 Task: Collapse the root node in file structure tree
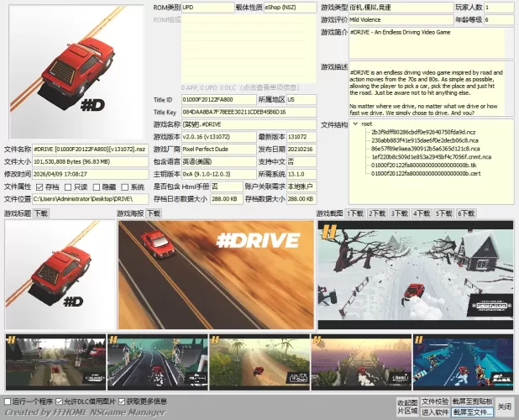[355, 123]
